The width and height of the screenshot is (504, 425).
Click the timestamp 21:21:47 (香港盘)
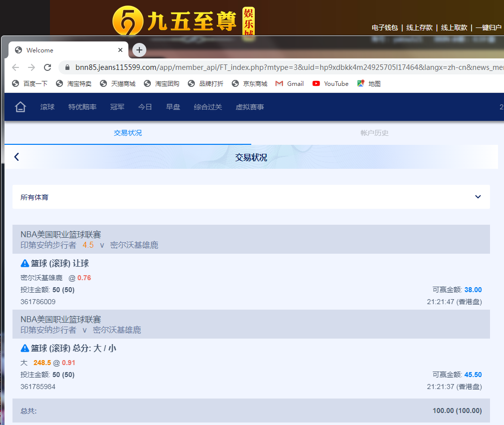[x=454, y=302]
